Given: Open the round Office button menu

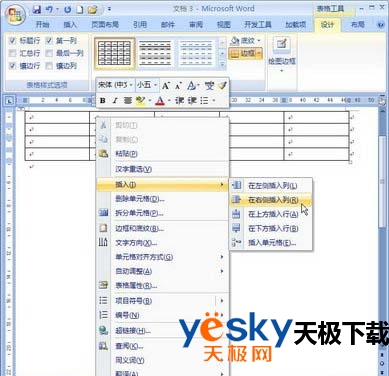Looking at the screenshot, I should point(15,15).
